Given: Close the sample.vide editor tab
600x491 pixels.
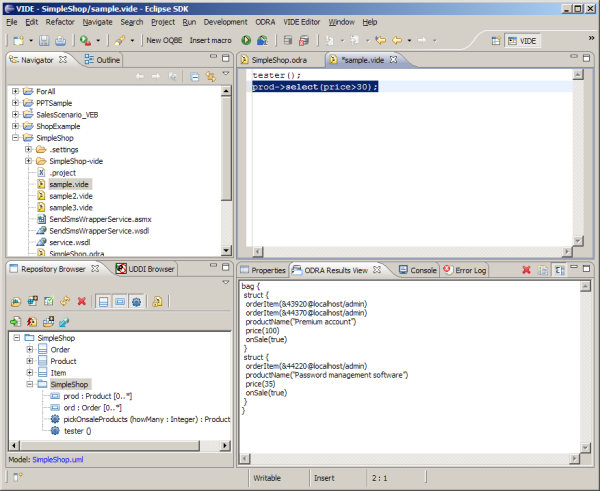Looking at the screenshot, I should click(x=393, y=59).
